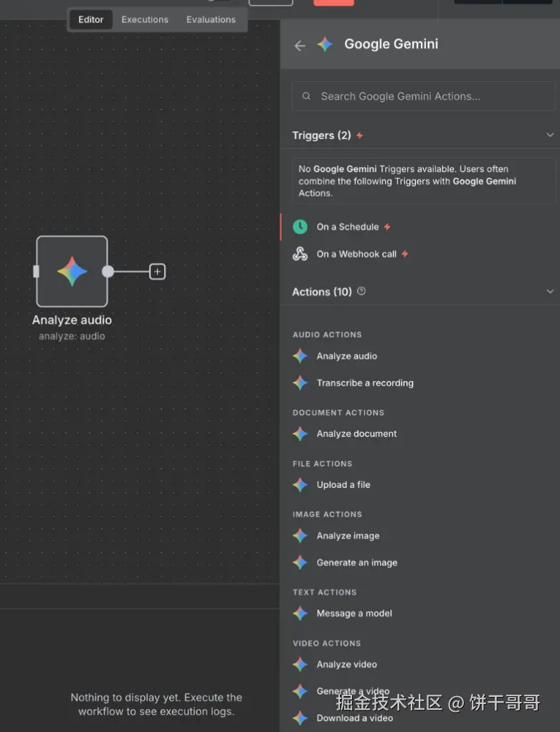This screenshot has height=732, width=560.
Task: Switch to the Executions tab
Action: tap(145, 19)
